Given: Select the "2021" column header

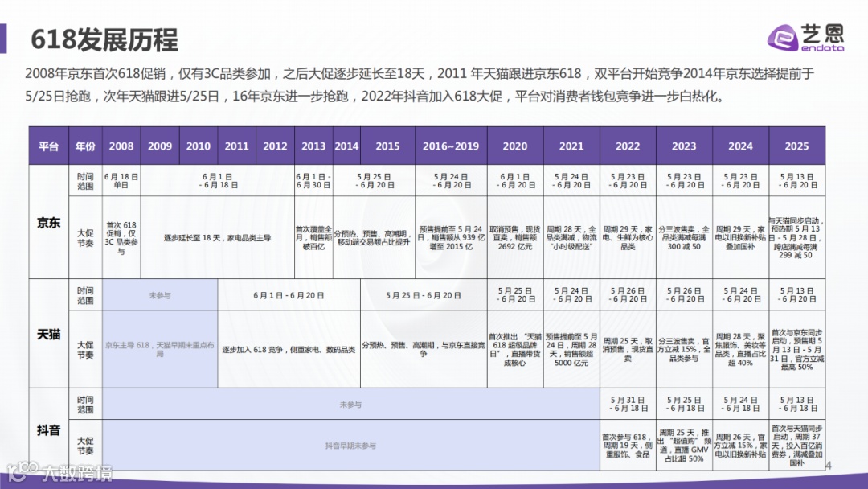Looking at the screenshot, I should coord(571,146).
